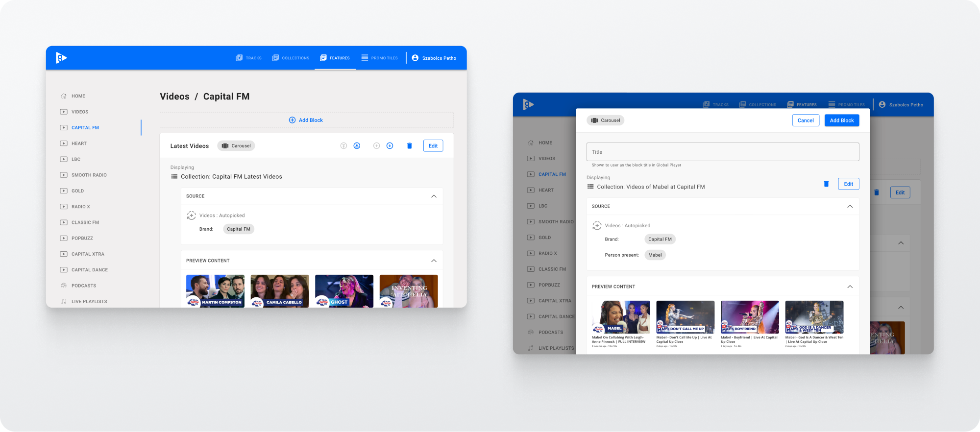Open PopBuzz in left window sidebar
This screenshot has width=980, height=432.
click(x=76, y=238)
